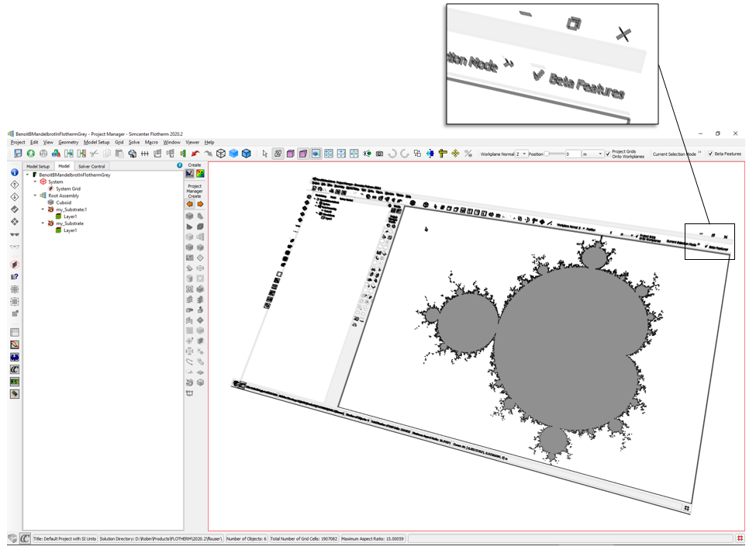Toggle the Beta Features checkbox

point(710,154)
